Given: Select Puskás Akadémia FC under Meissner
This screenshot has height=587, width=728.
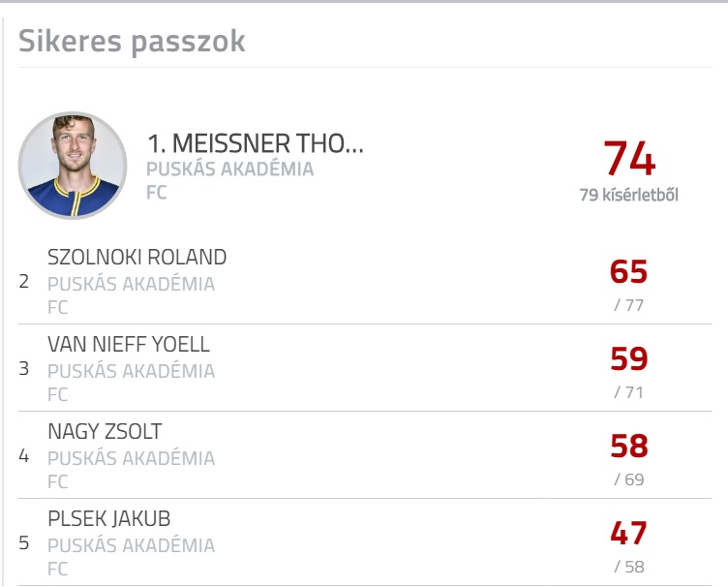Looking at the screenshot, I should [x=229, y=180].
